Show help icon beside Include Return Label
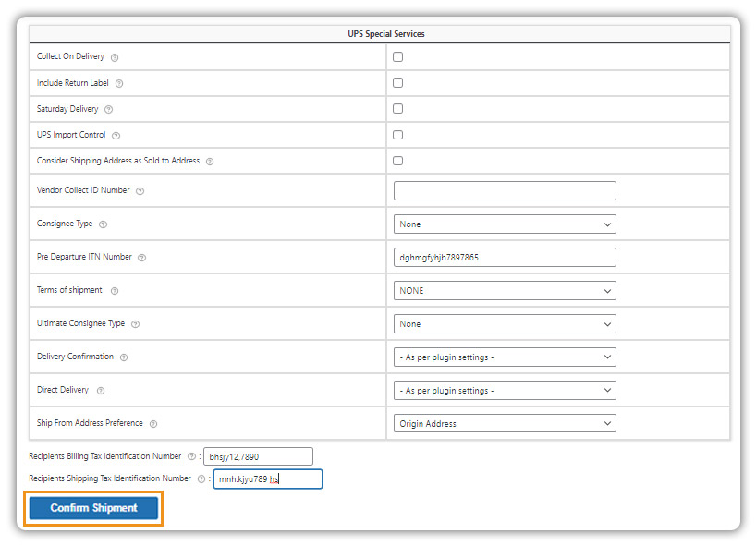Screen dimensions: 756x545 [119, 83]
